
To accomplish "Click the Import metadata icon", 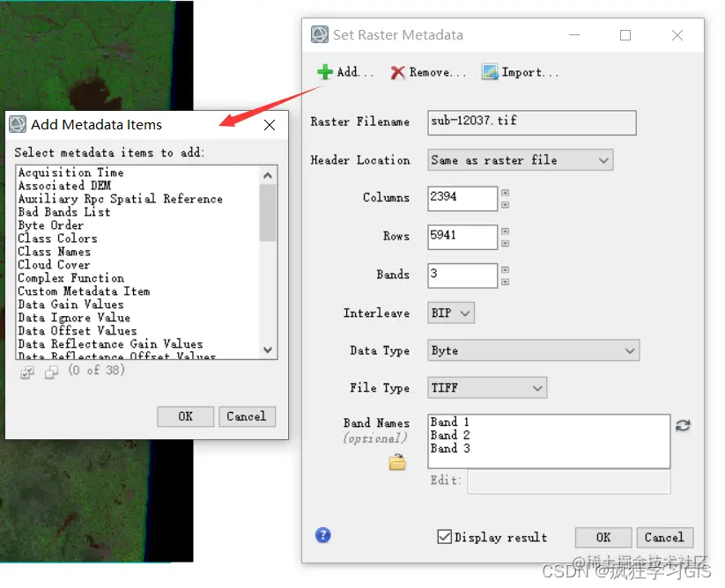I will pos(490,72).
